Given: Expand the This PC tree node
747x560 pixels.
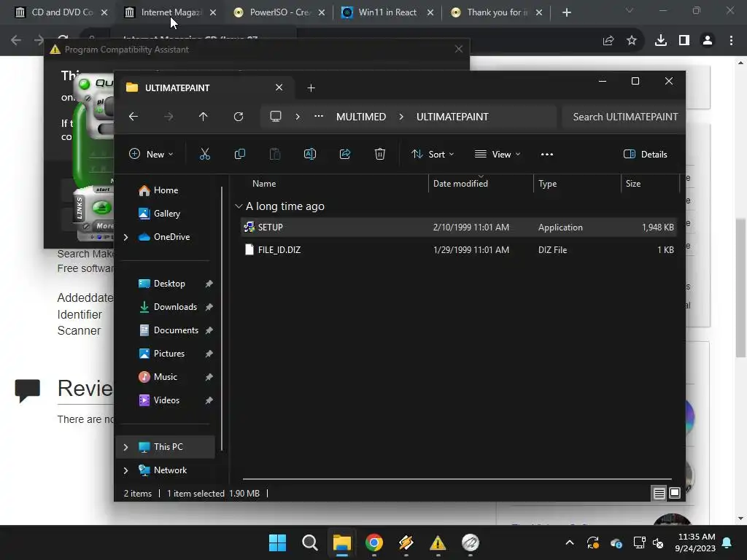Looking at the screenshot, I should coord(125,447).
